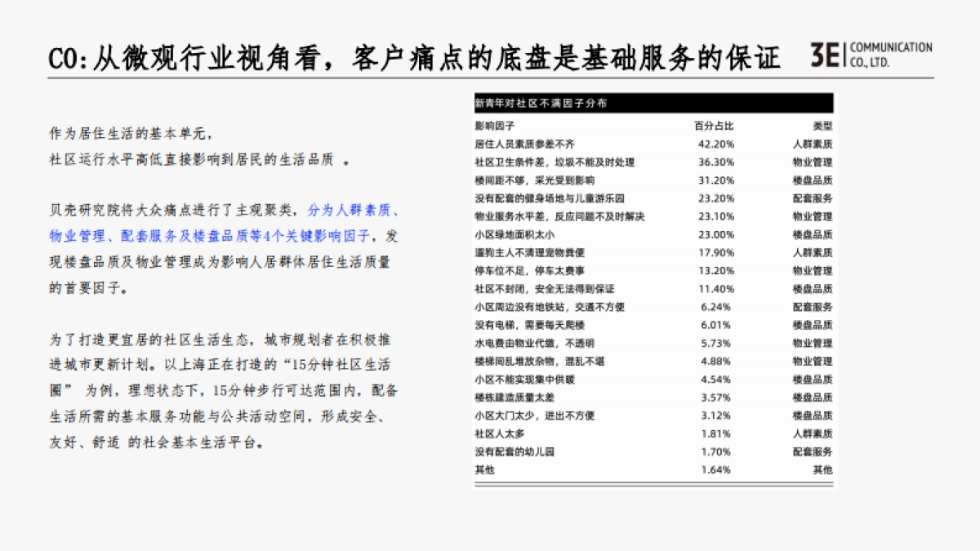
Task: Select the 17.90% value in the table
Action: click(x=715, y=253)
